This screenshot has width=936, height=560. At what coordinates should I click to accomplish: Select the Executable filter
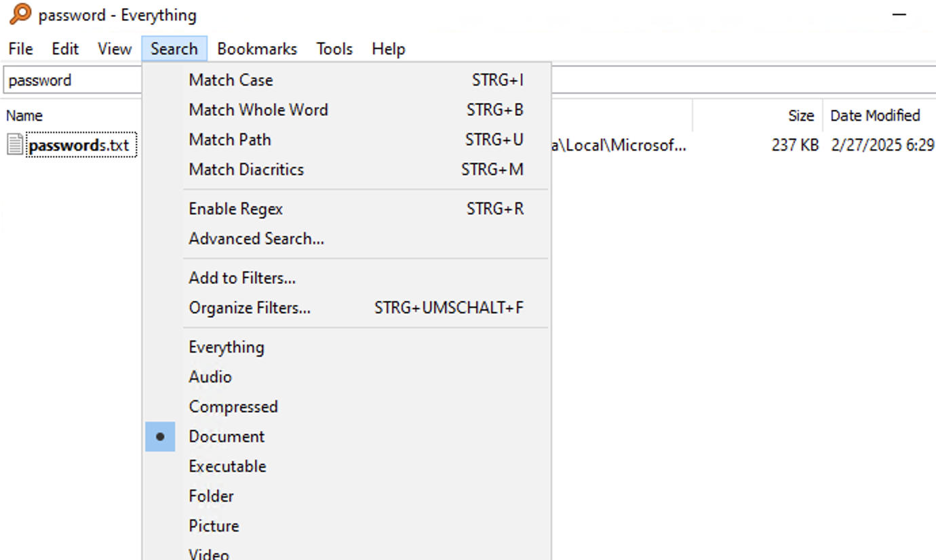click(x=347, y=466)
